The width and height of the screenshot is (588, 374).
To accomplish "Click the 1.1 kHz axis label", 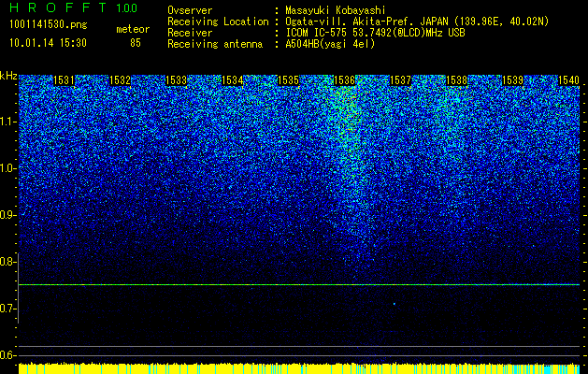I will (x=7, y=122).
